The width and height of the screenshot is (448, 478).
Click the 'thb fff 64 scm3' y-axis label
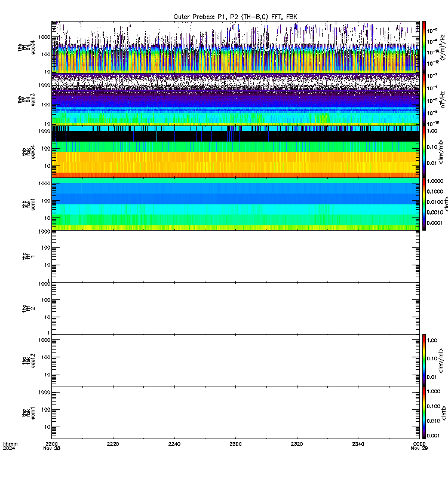pyautogui.click(x=26, y=100)
